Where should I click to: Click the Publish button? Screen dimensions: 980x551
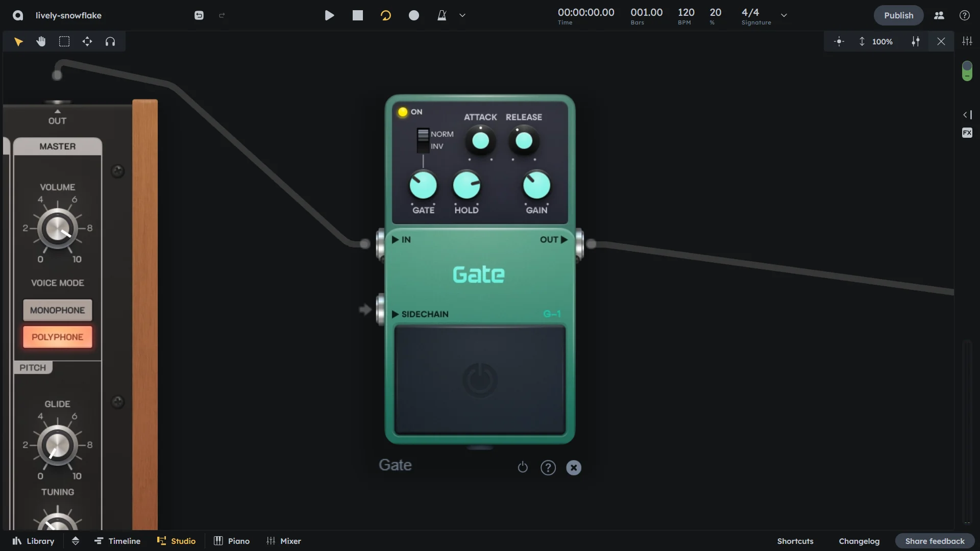898,15
